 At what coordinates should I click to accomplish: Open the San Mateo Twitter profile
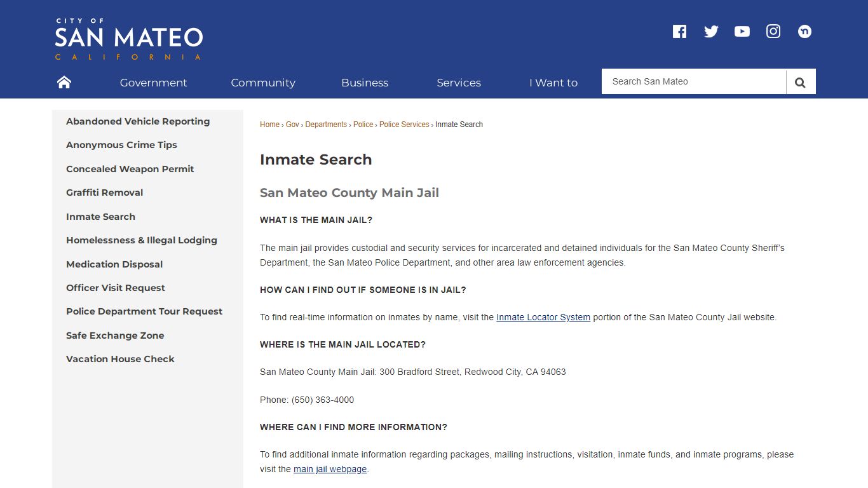point(711,31)
